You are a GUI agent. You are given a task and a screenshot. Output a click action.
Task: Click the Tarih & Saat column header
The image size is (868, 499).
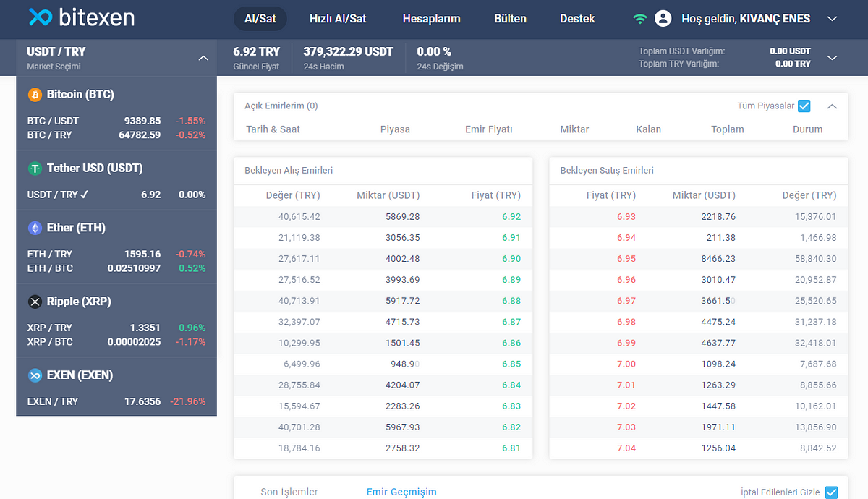pos(273,129)
